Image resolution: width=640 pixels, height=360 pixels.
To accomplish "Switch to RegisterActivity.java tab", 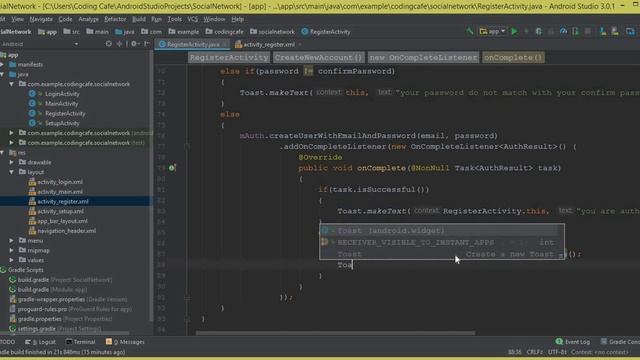I will (x=193, y=44).
